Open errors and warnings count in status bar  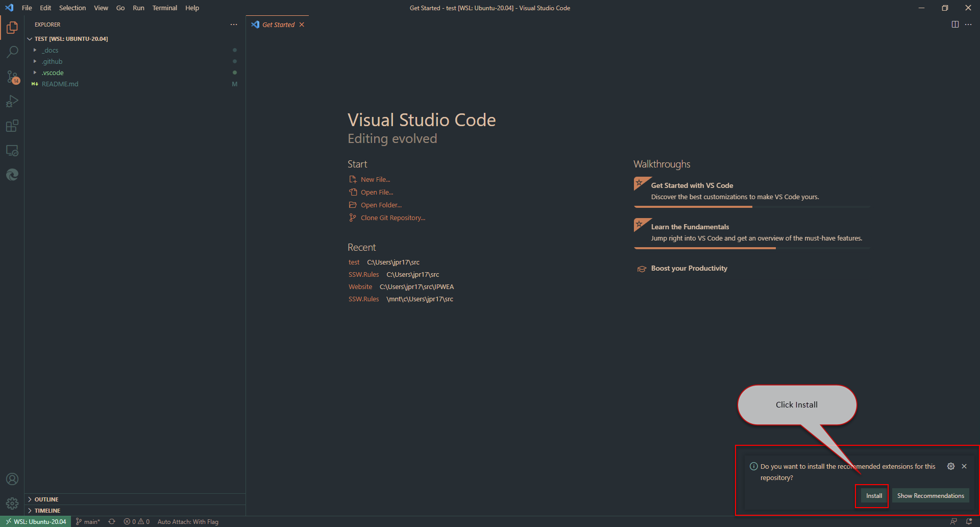point(136,521)
